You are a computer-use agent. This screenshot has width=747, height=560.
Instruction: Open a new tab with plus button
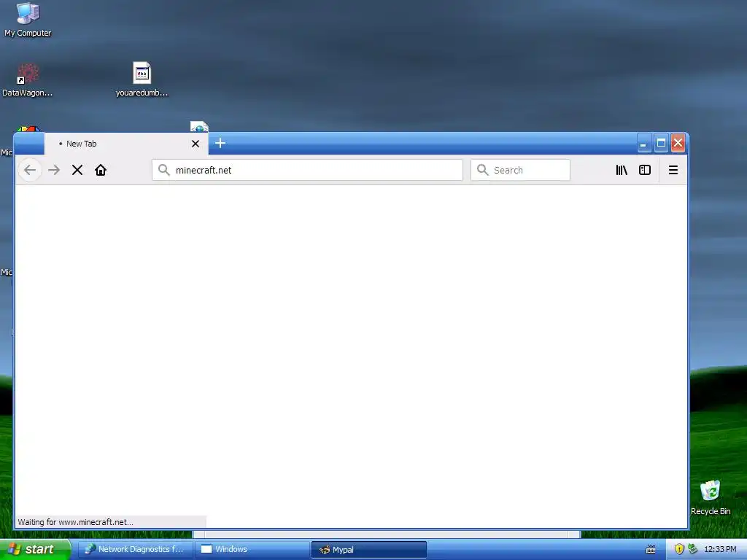[220, 143]
